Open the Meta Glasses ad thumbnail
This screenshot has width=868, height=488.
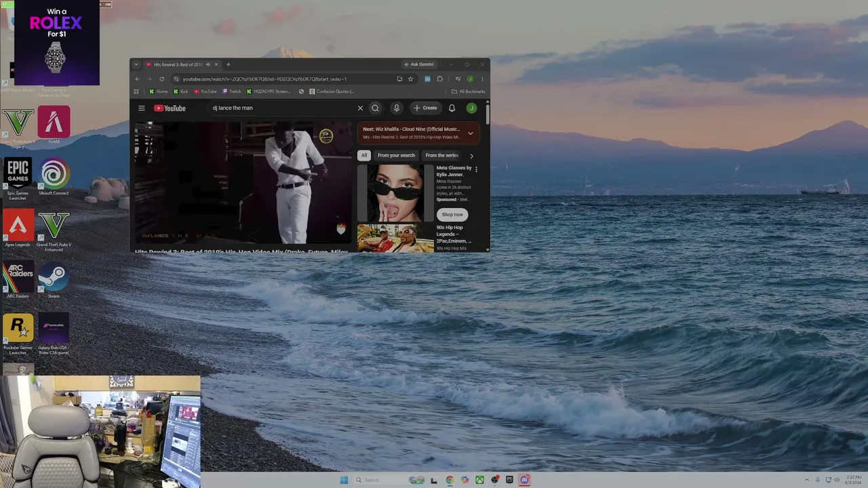click(x=395, y=193)
